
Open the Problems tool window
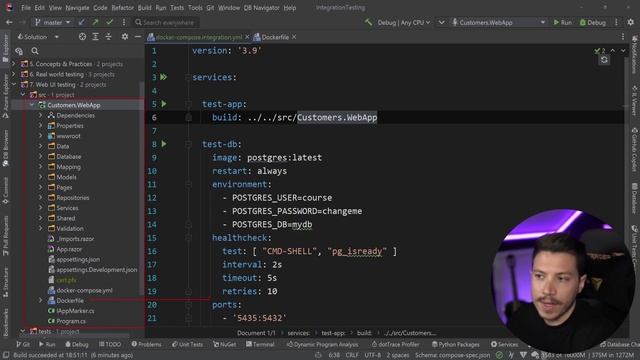(x=146, y=344)
